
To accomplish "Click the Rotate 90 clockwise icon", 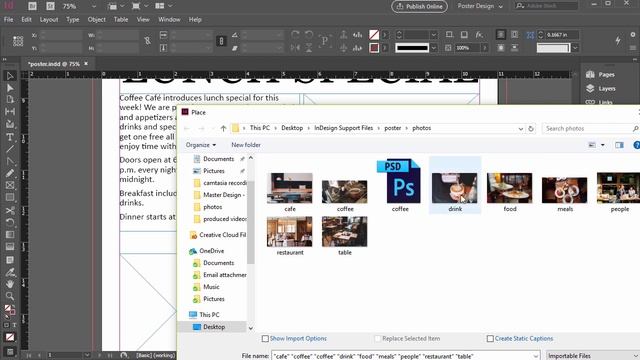I will tap(295, 35).
